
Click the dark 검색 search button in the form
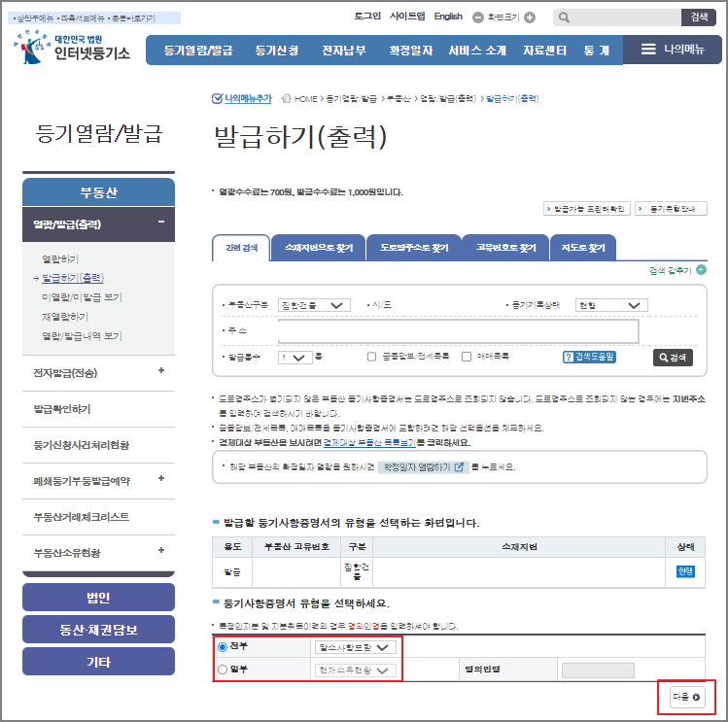coord(673,358)
